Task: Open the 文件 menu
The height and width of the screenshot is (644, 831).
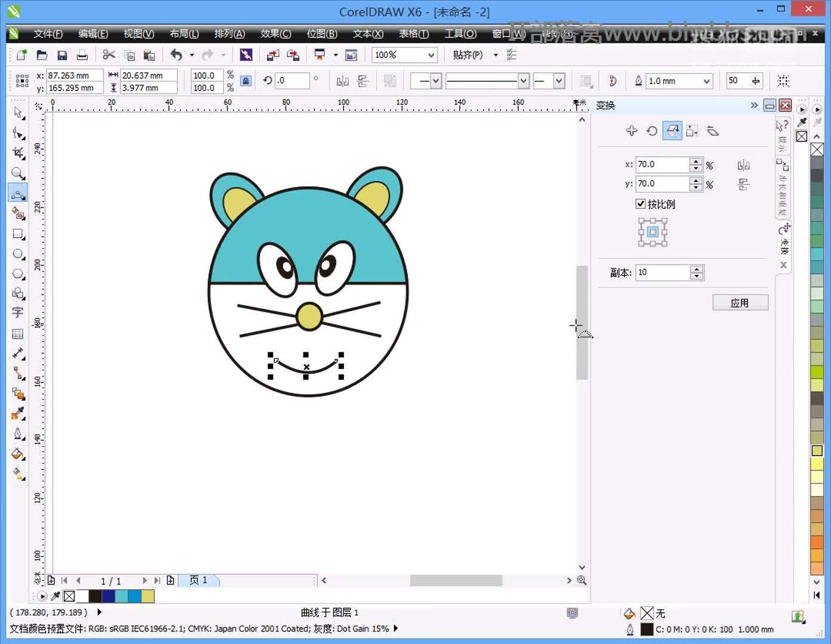Action: (x=48, y=33)
